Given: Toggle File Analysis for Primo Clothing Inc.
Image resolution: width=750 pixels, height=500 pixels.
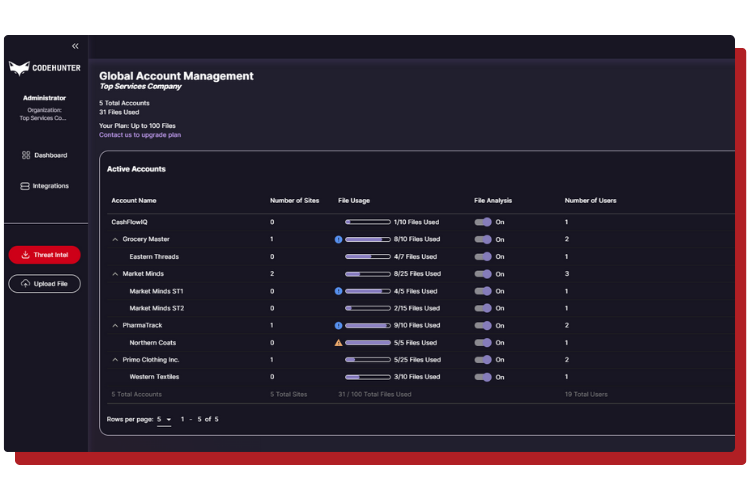Looking at the screenshot, I should coord(483,360).
